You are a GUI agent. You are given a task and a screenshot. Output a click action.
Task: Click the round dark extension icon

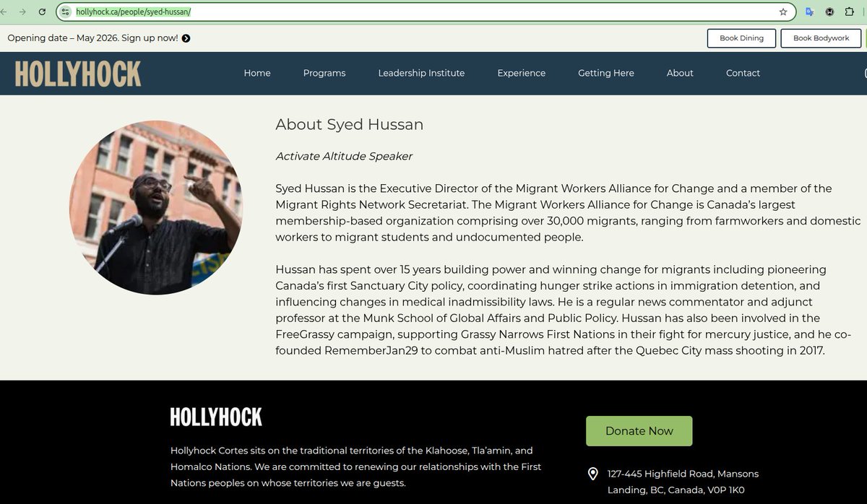pyautogui.click(x=830, y=12)
